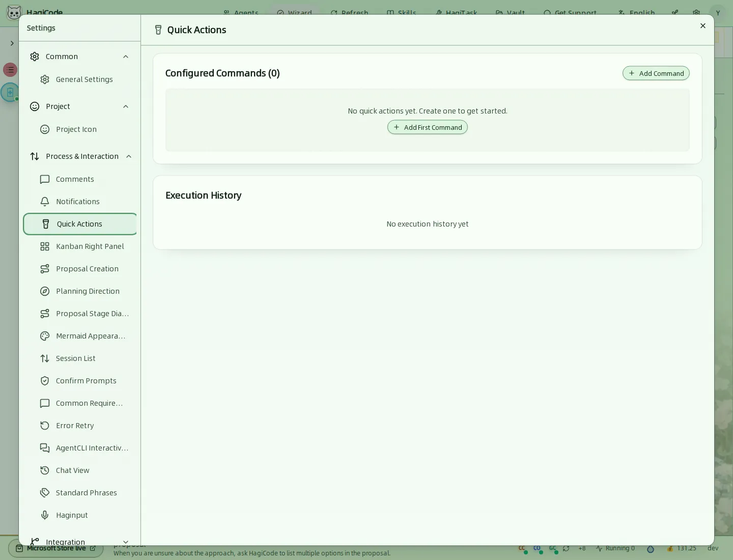Collapse the Project settings section
The width and height of the screenshot is (733, 560).
[126, 106]
